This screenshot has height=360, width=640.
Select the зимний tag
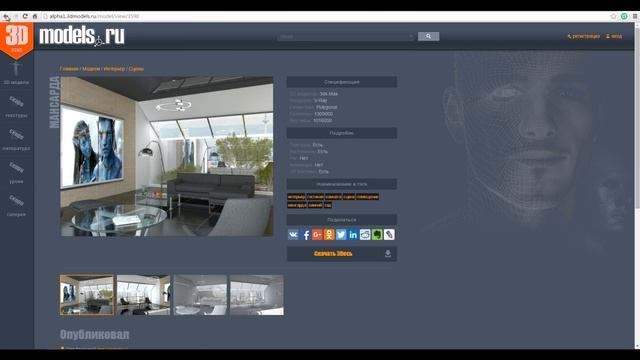pyautogui.click(x=315, y=205)
